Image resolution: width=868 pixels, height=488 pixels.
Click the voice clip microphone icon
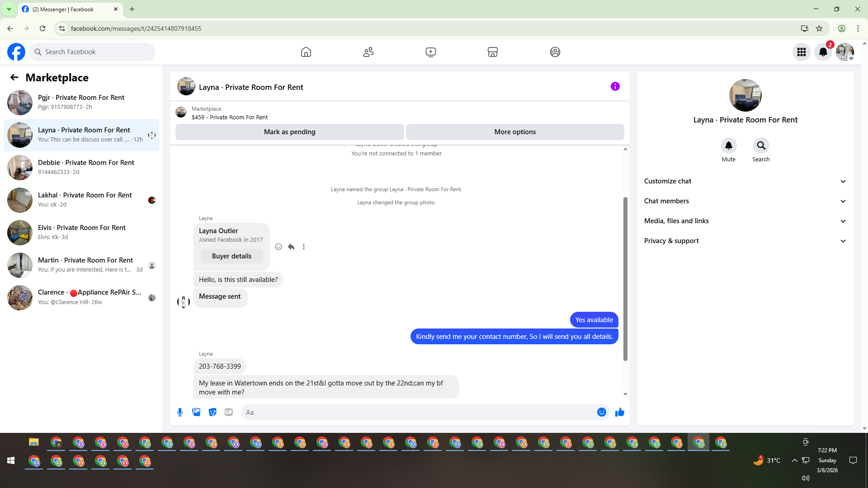(x=180, y=412)
